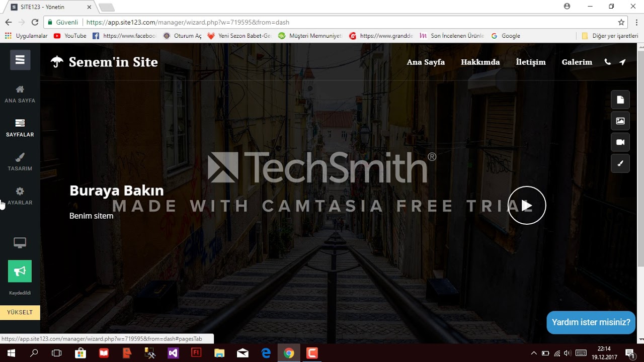Click the location arrow icon in header

click(623, 62)
